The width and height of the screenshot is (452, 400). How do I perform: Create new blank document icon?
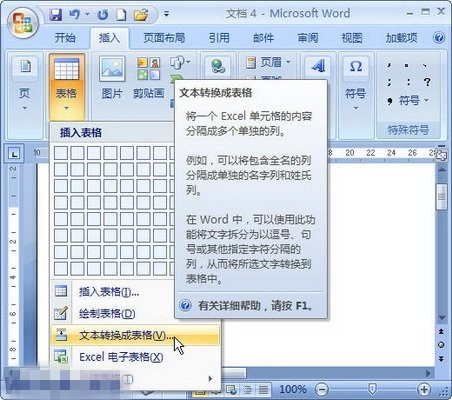click(x=122, y=15)
